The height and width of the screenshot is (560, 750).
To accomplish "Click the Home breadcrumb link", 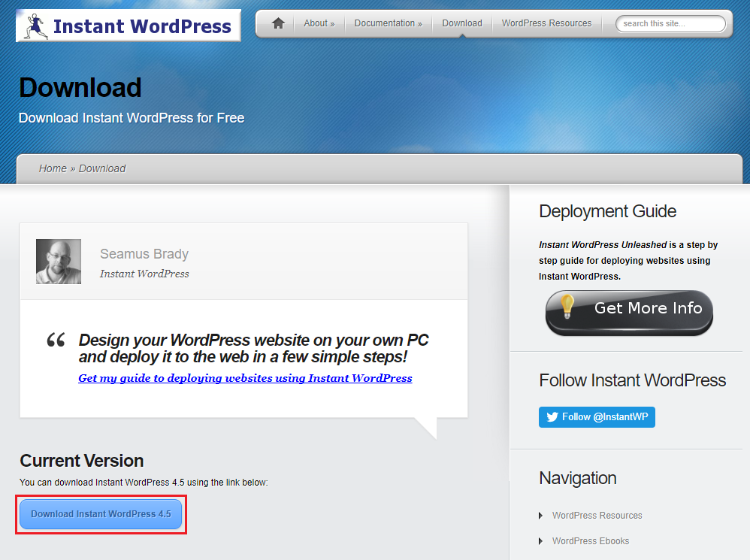I will (53, 168).
